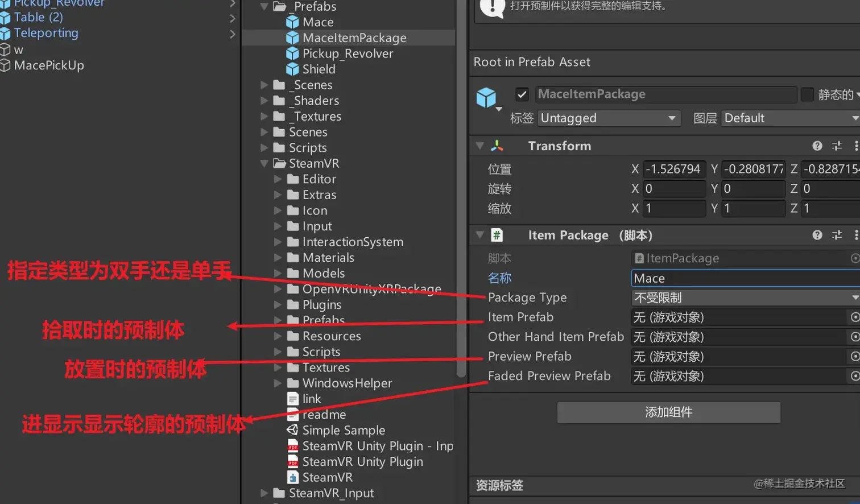The image size is (860, 504).
Task: Click the Faded Preview Prefab object field
Action: [x=739, y=376]
